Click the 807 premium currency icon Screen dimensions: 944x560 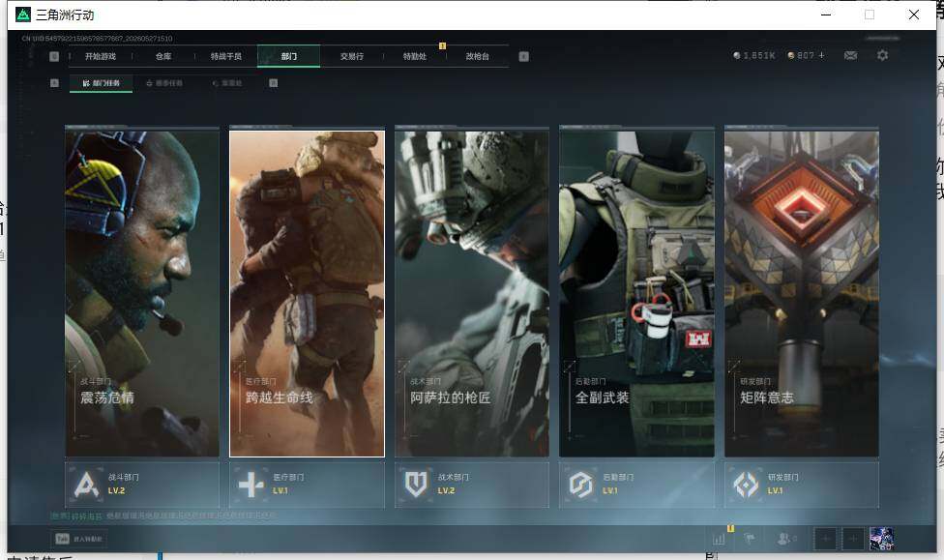point(791,55)
